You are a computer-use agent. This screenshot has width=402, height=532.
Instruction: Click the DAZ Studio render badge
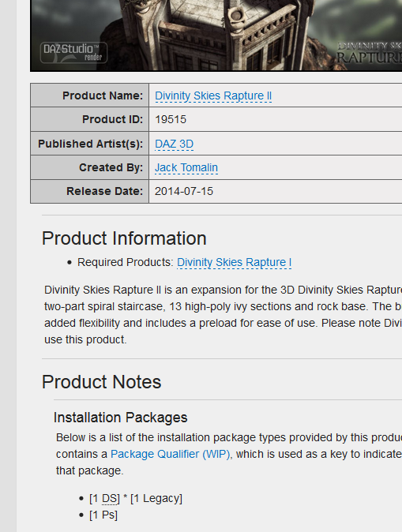click(73, 53)
